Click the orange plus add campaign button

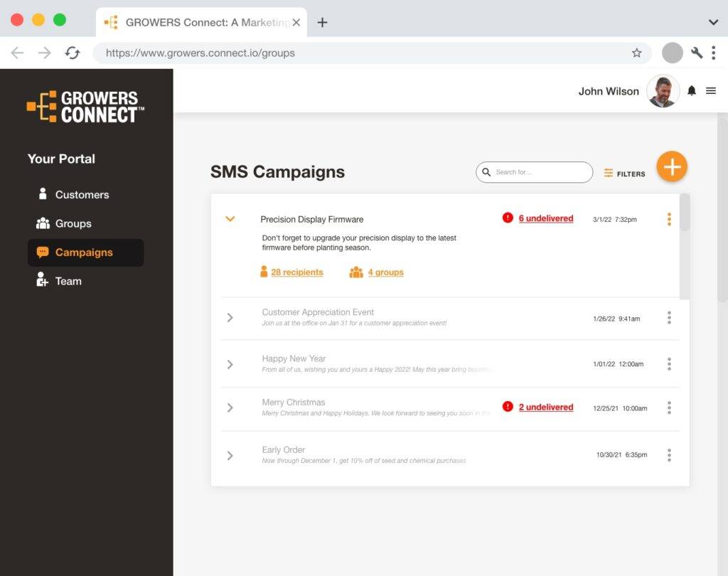(671, 167)
